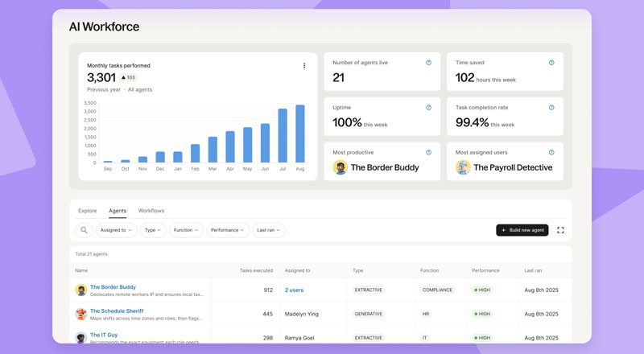
Task: Open the Function filter dropdown
Action: coord(187,230)
